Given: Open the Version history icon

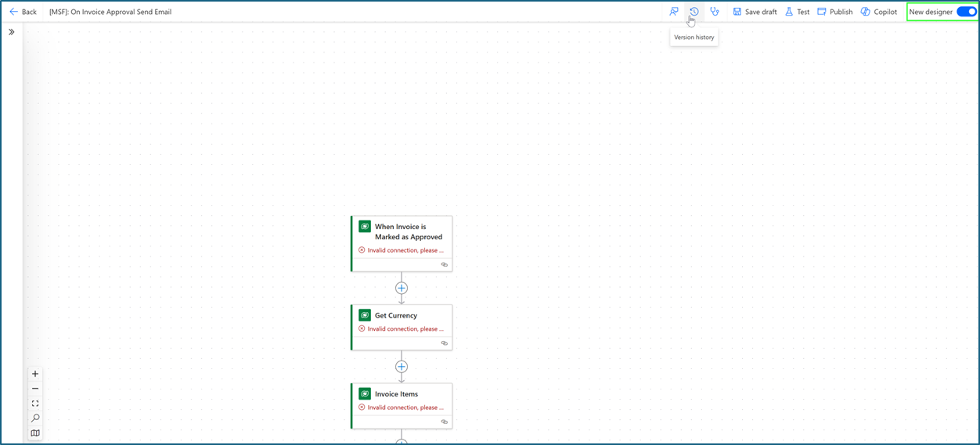Looking at the screenshot, I should click(694, 12).
